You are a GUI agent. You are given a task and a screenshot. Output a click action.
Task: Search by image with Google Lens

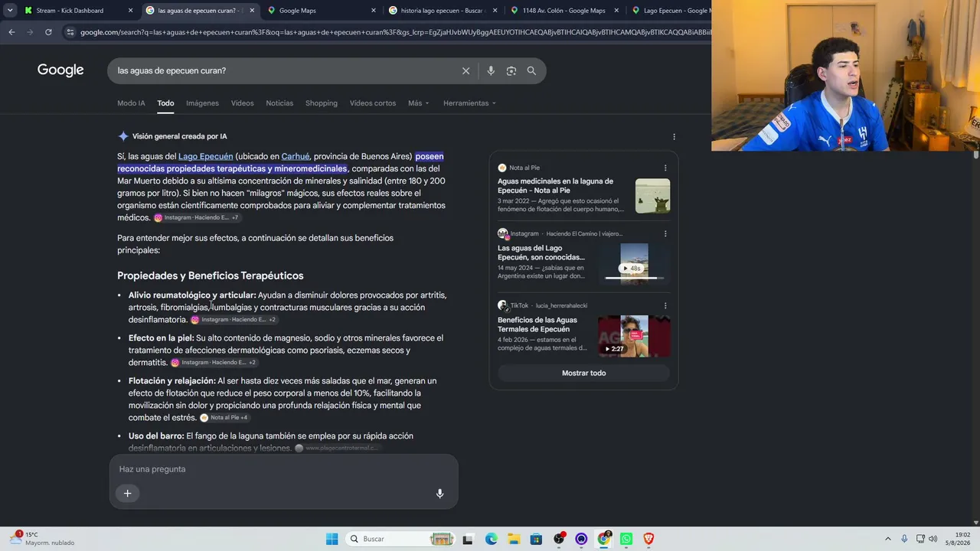click(511, 70)
